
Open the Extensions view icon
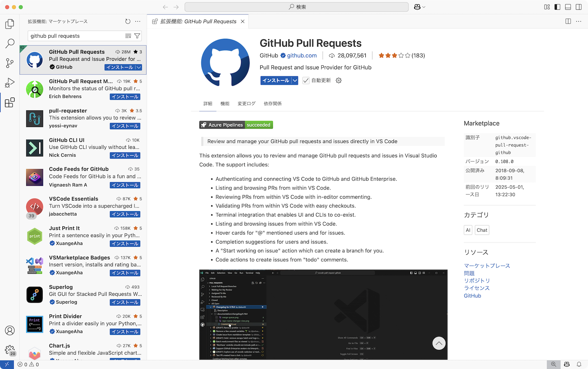click(10, 103)
